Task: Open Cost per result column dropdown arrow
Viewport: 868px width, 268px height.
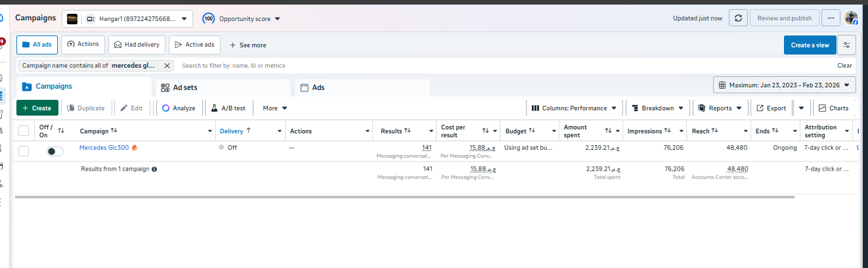Action: coord(494,131)
